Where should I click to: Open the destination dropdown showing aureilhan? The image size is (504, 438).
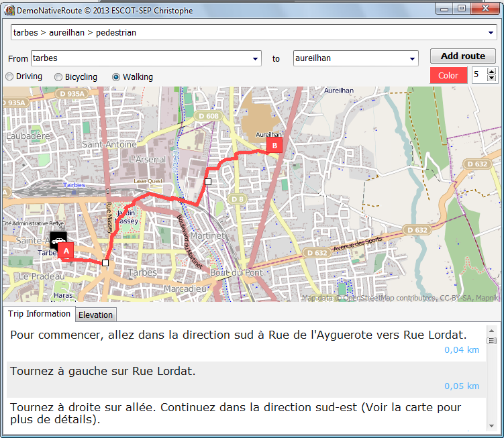pyautogui.click(x=413, y=59)
